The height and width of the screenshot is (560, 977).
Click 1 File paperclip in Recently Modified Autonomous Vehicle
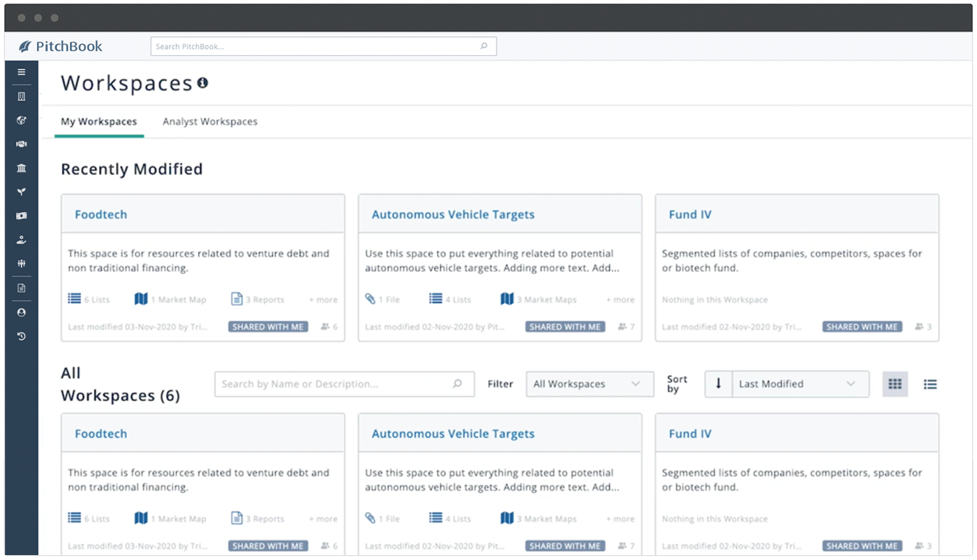(371, 299)
